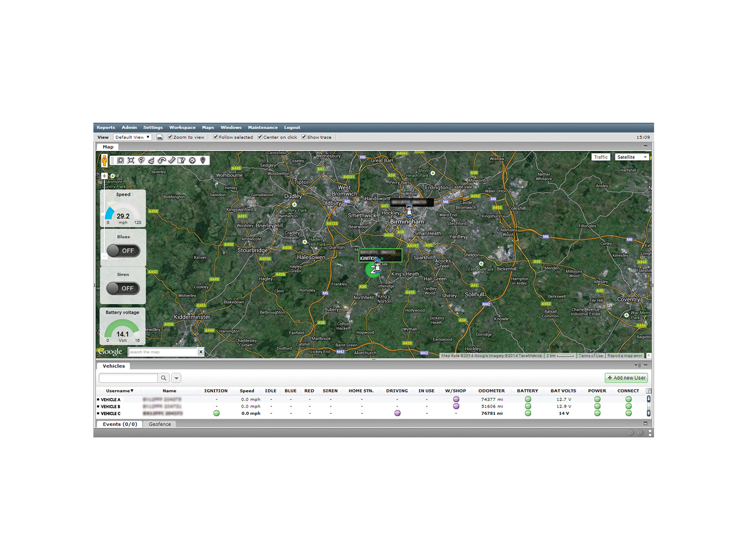
Task: Enable the Show trace checkbox
Action: pyautogui.click(x=304, y=137)
